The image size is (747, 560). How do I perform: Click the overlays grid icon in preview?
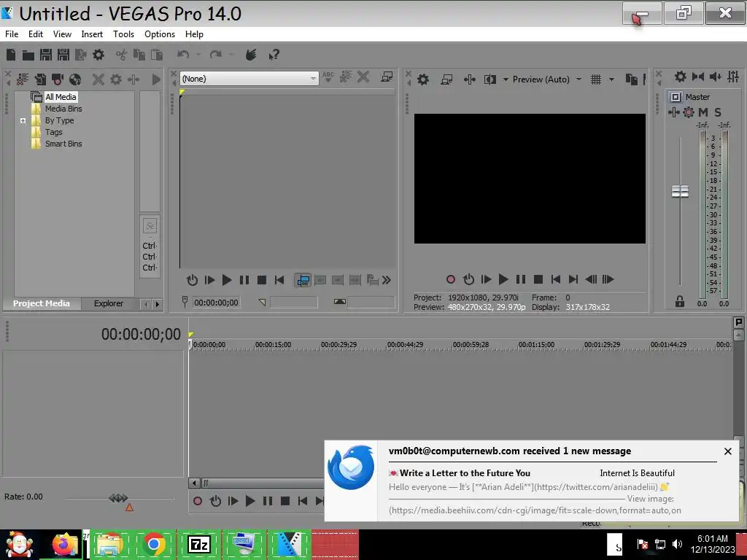click(595, 79)
